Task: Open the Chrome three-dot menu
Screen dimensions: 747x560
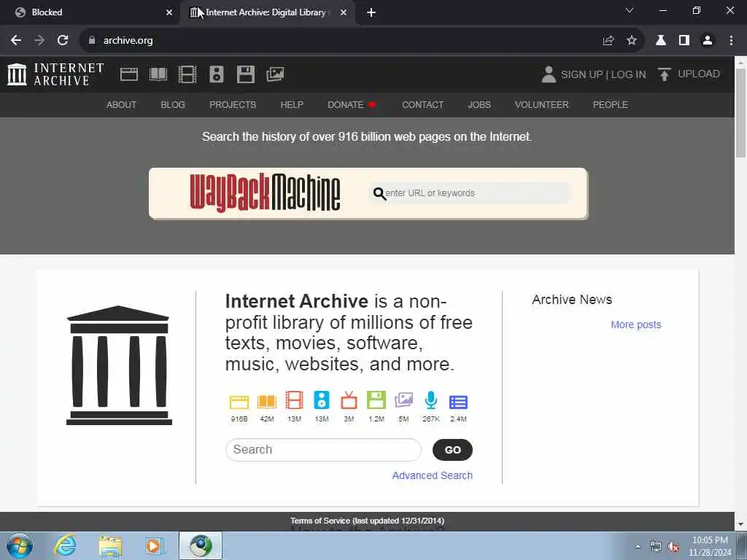Action: 731,41
